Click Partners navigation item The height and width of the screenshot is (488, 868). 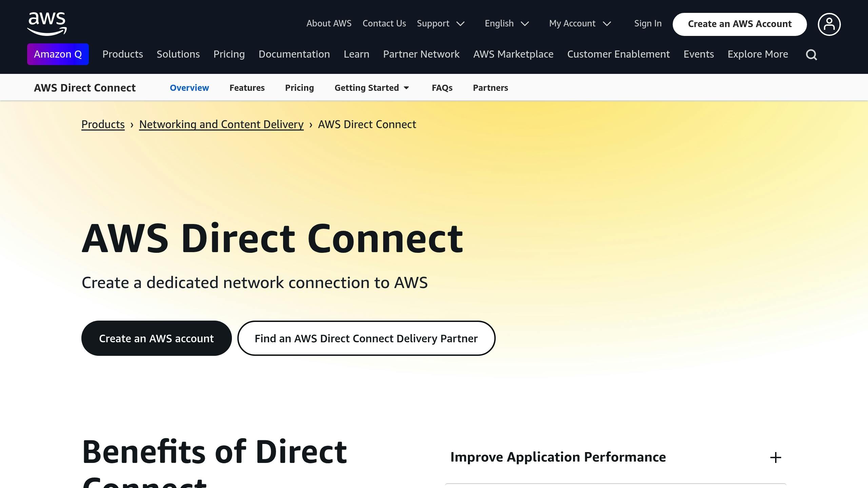pyautogui.click(x=491, y=87)
